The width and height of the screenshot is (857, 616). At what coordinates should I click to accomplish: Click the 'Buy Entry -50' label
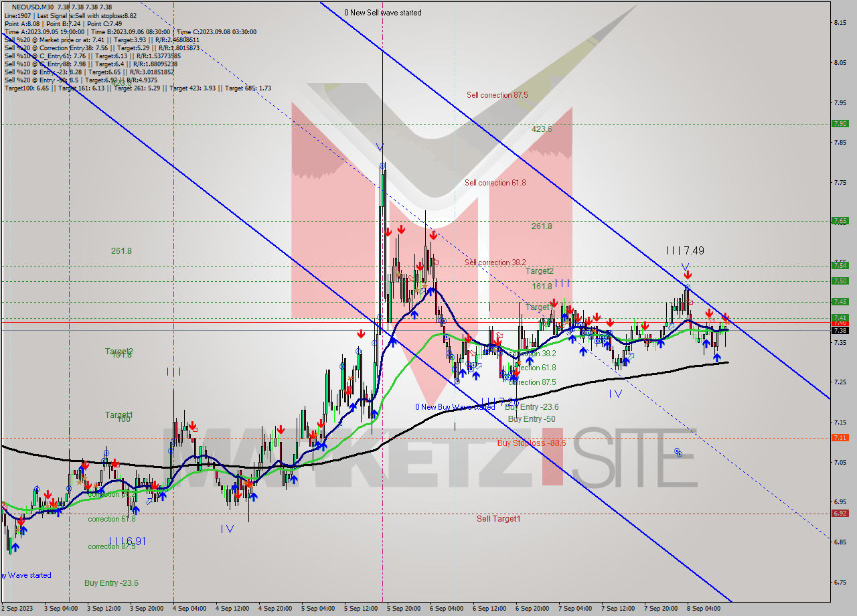pyautogui.click(x=532, y=419)
